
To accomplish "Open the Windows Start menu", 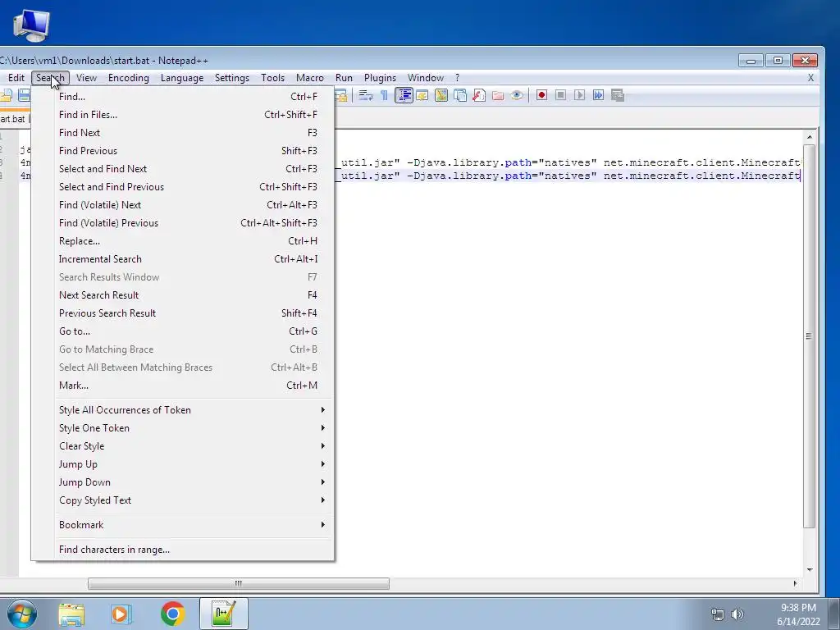I will (22, 614).
